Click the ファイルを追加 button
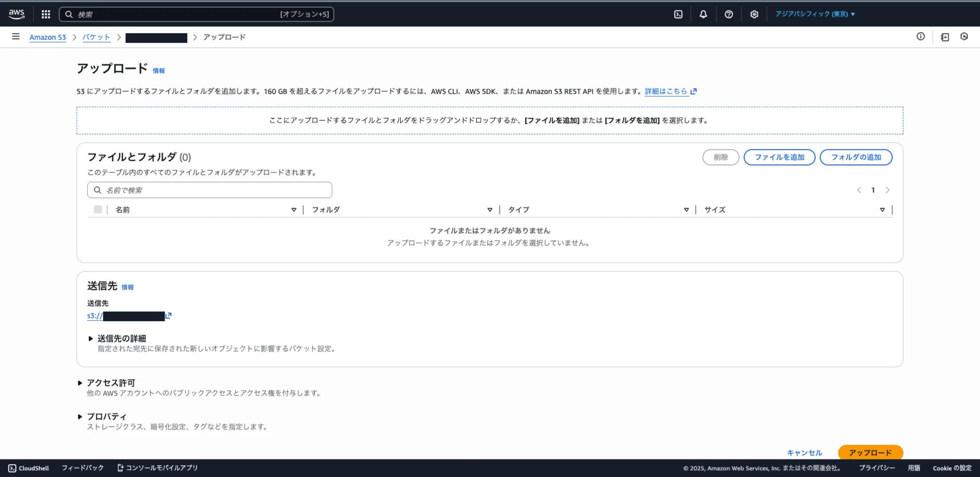Viewport: 980px width, 477px height. point(779,157)
